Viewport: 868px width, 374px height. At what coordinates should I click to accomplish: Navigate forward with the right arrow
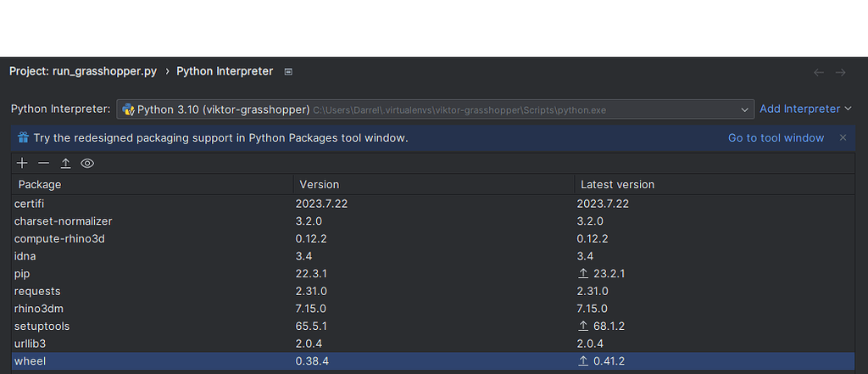pos(840,73)
